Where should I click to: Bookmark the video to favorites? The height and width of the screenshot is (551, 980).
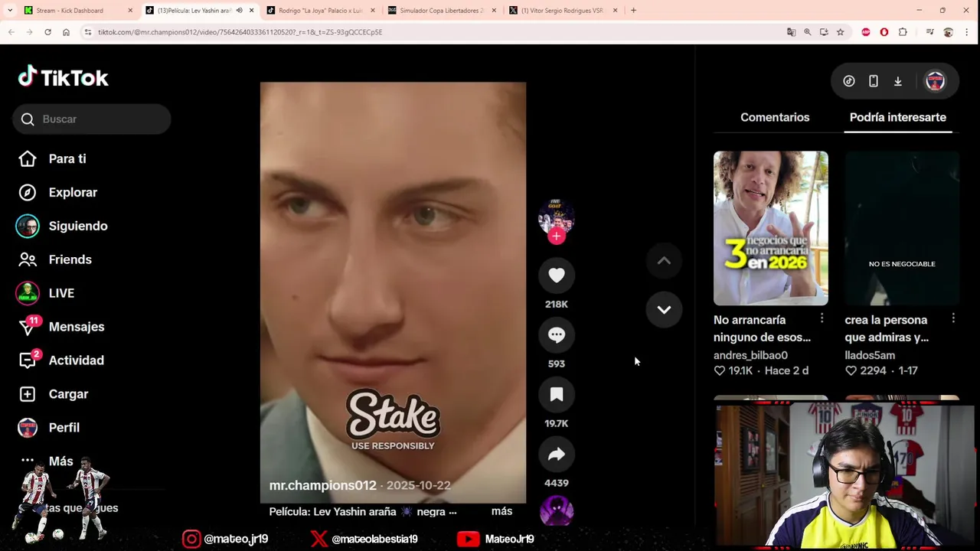[557, 395]
